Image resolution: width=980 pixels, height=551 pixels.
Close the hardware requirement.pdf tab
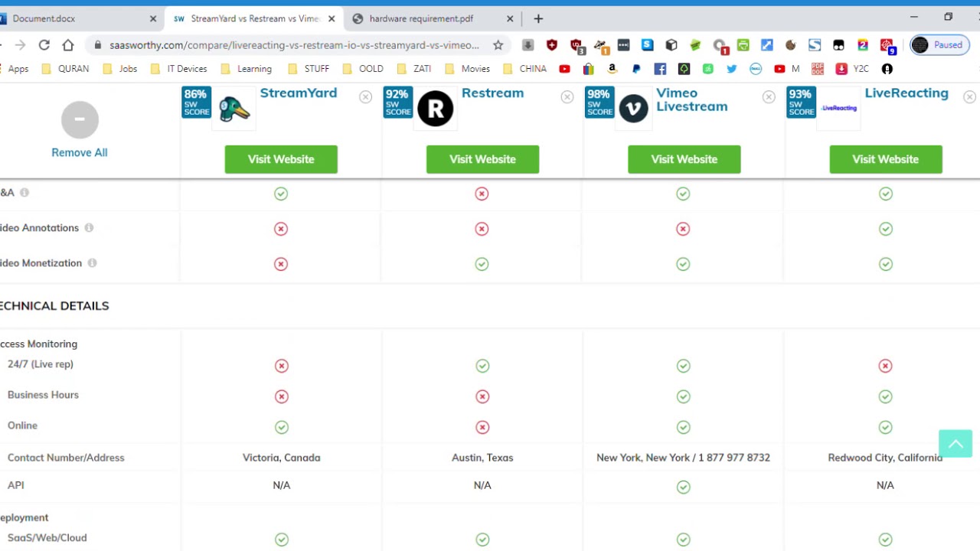tap(510, 18)
